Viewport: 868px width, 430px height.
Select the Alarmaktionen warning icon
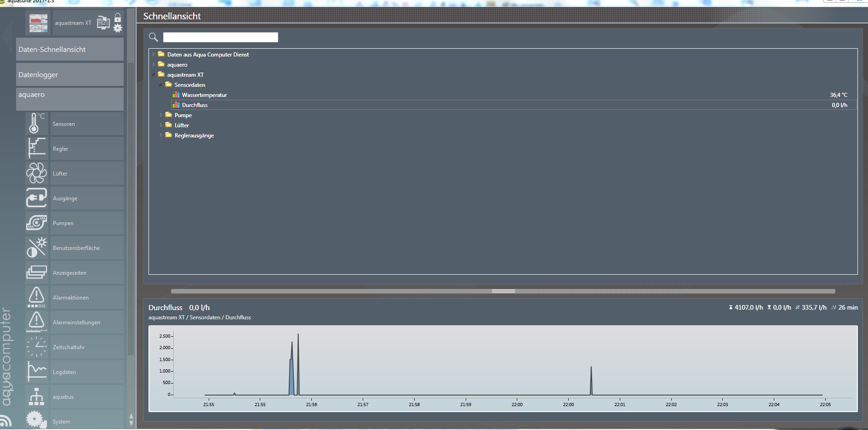tap(36, 297)
